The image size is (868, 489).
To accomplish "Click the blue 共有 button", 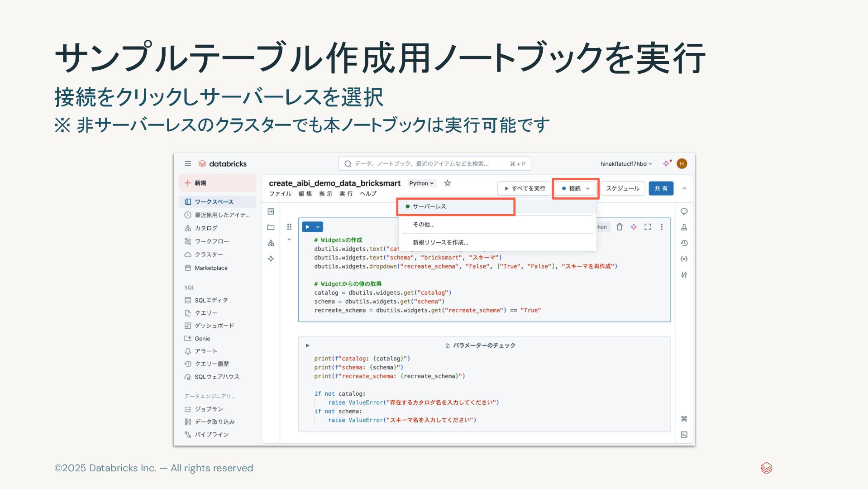I will (x=661, y=188).
